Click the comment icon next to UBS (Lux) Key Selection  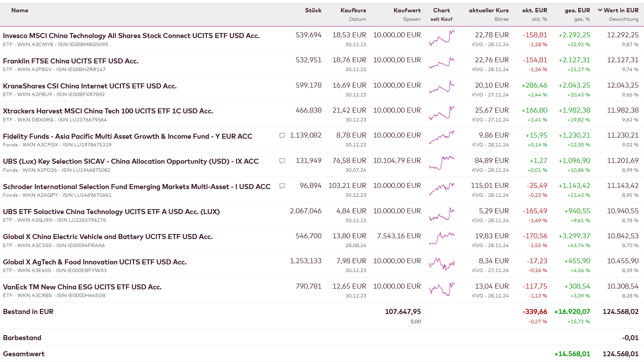click(x=282, y=161)
